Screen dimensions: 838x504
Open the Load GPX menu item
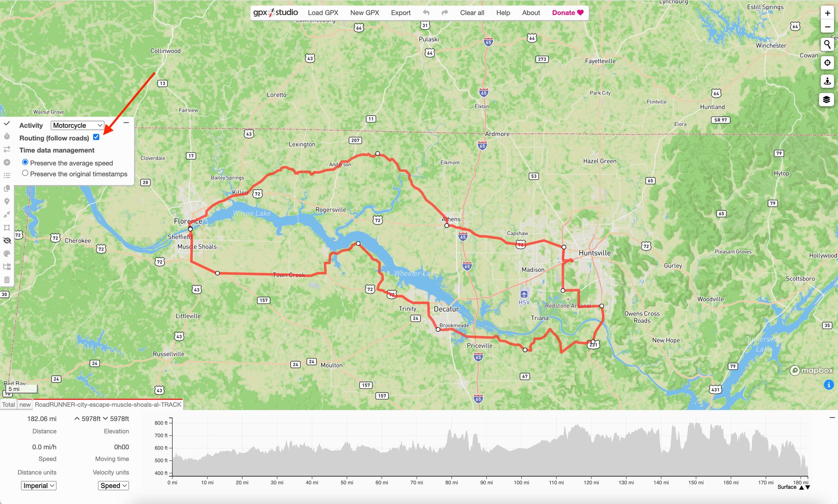323,12
